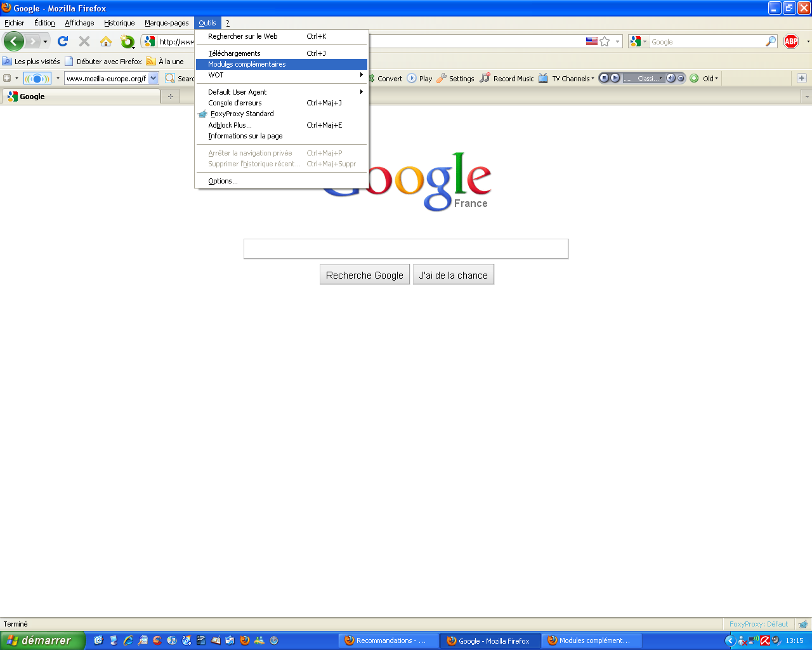Click the J'ai de la chance button
Image resolution: width=812 pixels, height=650 pixels.
(x=453, y=275)
